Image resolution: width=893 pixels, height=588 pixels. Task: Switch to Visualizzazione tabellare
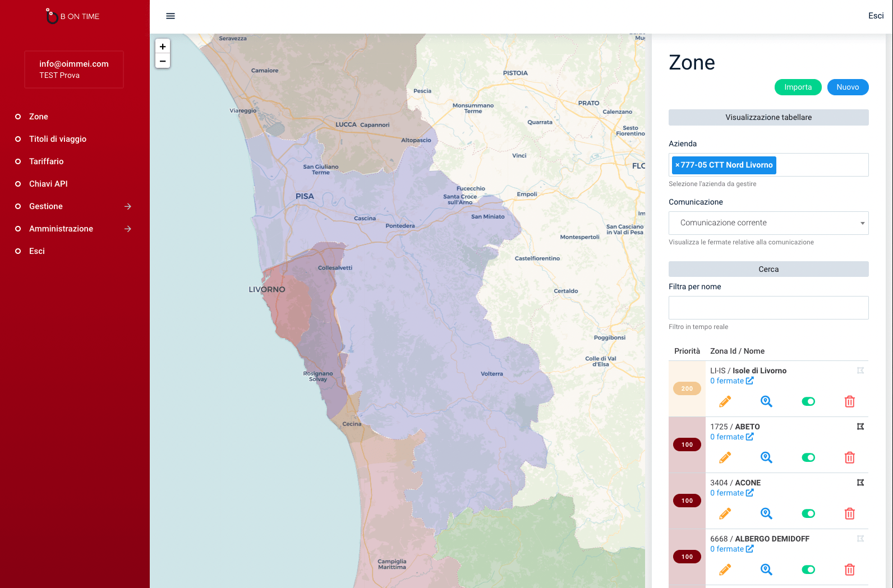coord(768,117)
